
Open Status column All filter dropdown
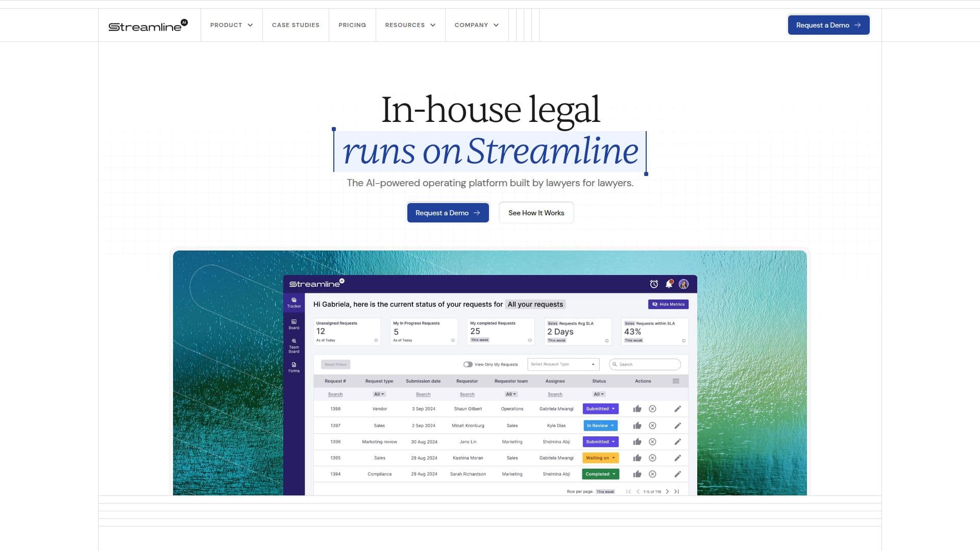pyautogui.click(x=599, y=394)
